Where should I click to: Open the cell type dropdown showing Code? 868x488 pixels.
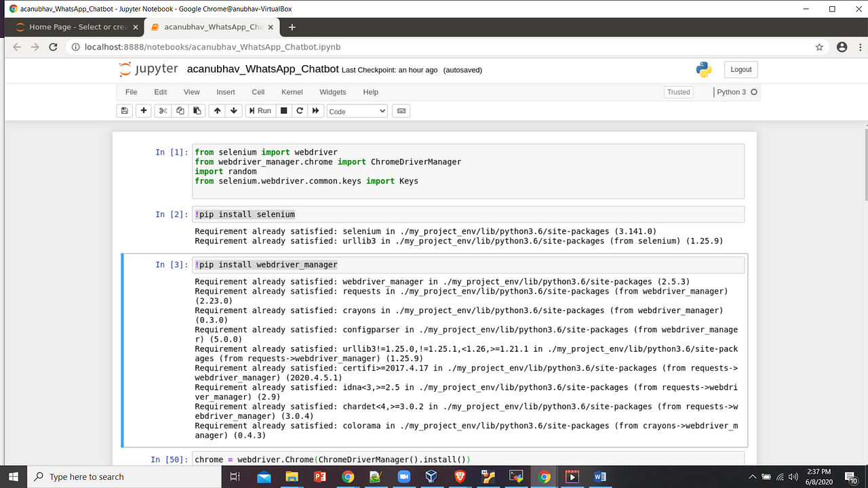[357, 111]
